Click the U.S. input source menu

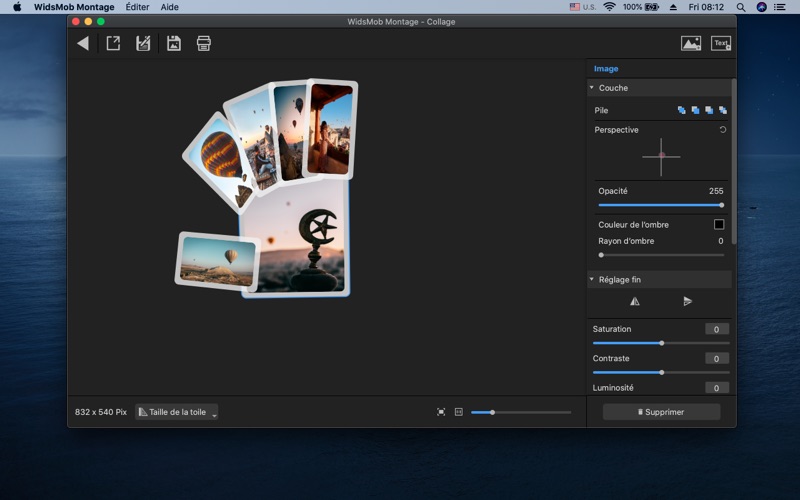[x=583, y=7]
